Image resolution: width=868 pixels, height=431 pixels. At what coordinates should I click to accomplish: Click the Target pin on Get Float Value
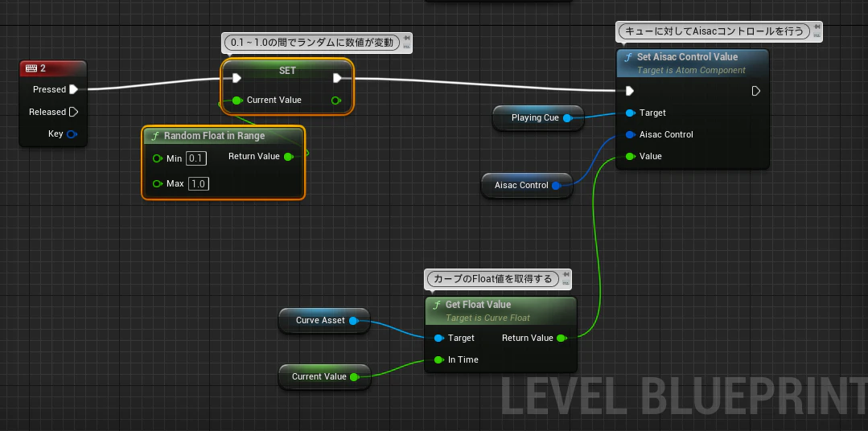click(x=439, y=338)
